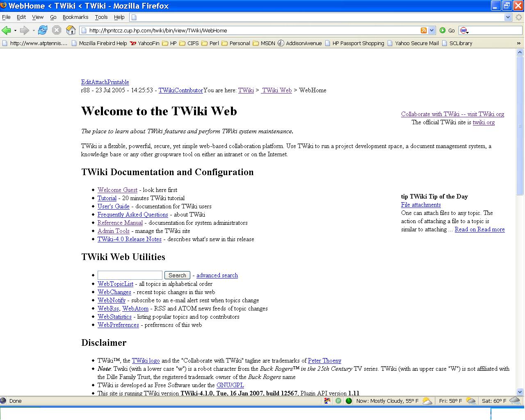The image size is (525, 420).
Task: Click the Saturday forecast rain icon
Action: [x=514, y=401]
